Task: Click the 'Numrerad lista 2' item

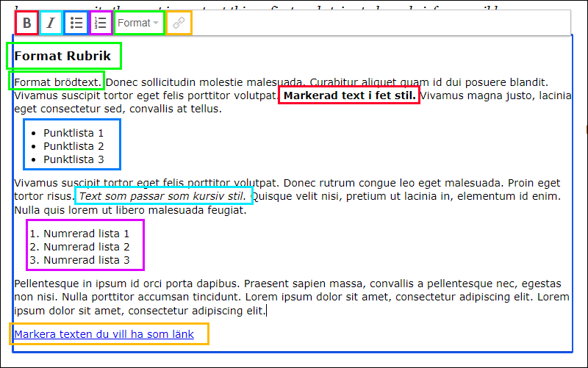Action: coord(86,247)
